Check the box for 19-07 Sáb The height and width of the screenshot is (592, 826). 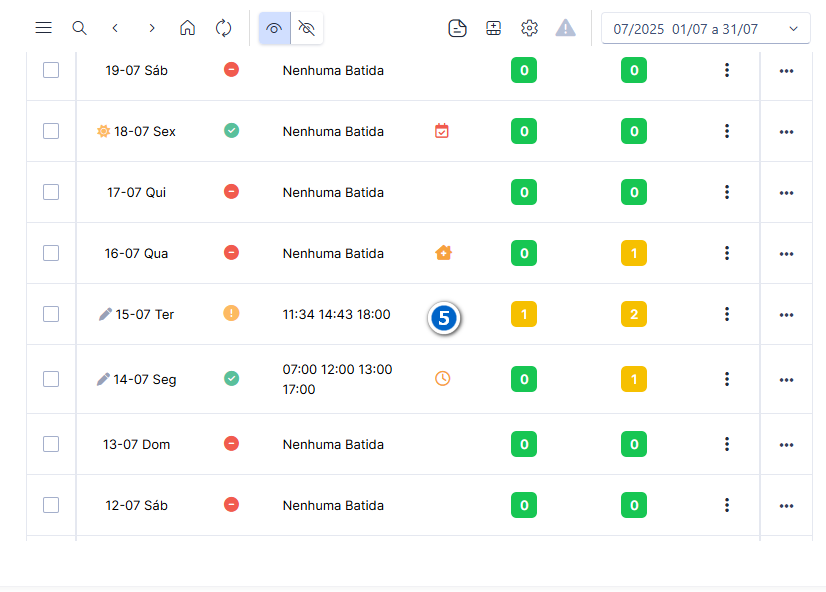(x=51, y=70)
